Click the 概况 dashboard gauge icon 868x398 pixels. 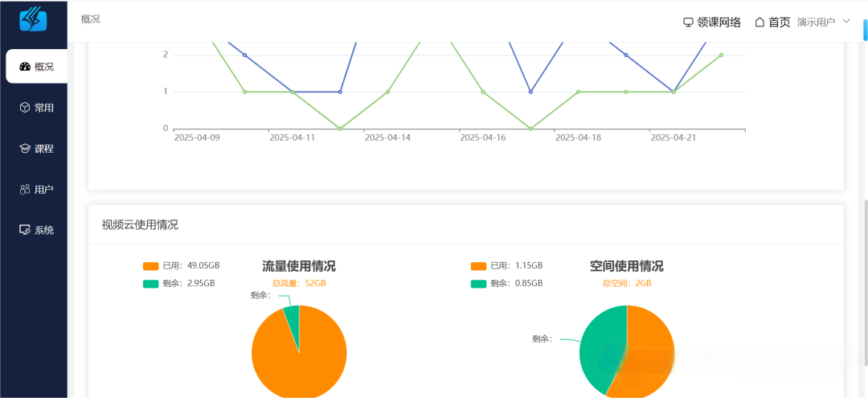[24, 67]
